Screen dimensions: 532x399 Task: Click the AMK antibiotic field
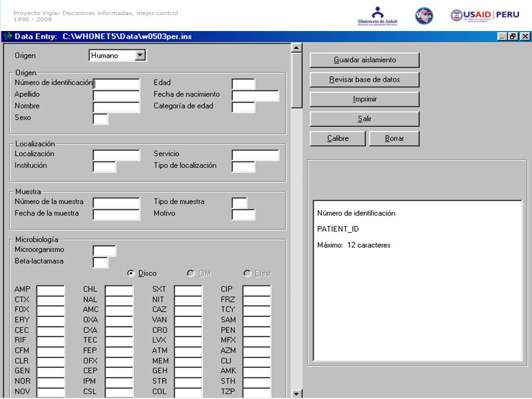point(257,372)
